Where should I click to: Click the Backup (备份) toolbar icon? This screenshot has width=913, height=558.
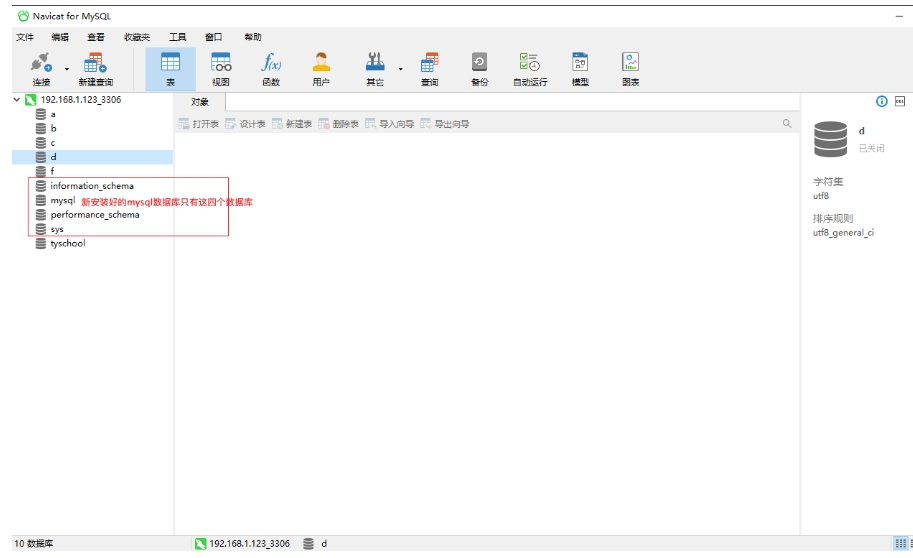pyautogui.click(x=479, y=68)
